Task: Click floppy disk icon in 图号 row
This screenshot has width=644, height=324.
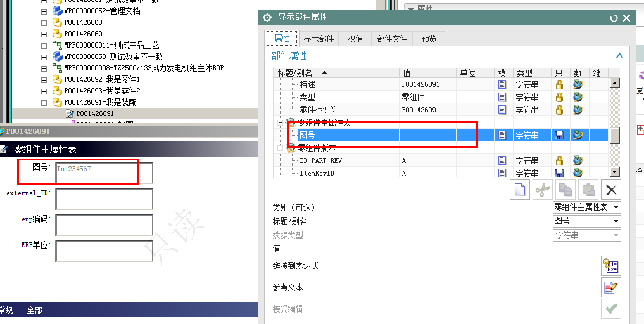Action: tap(559, 135)
